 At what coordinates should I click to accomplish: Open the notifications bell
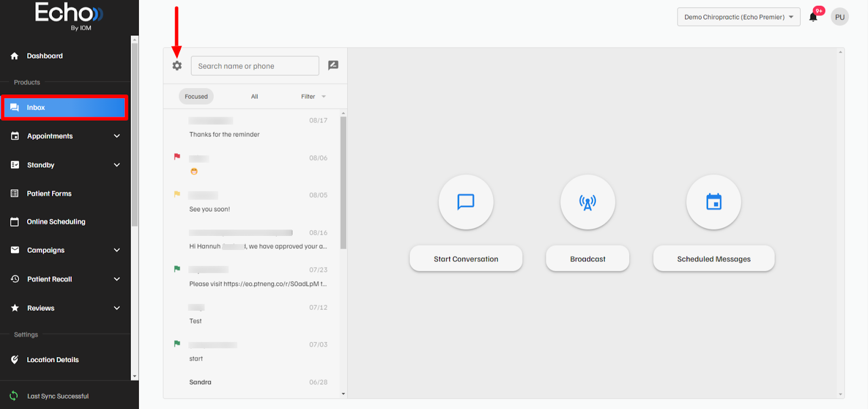coord(813,17)
